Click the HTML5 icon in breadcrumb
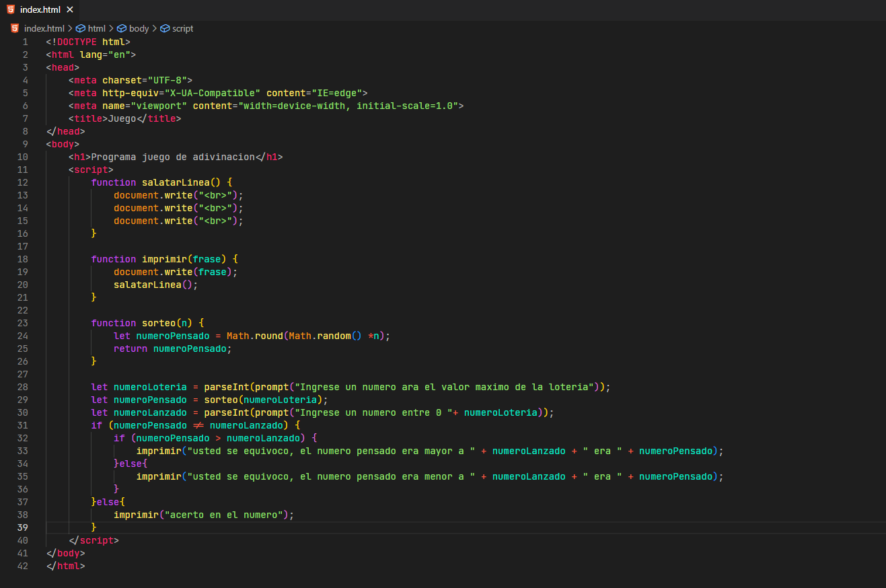This screenshot has height=588, width=886. (x=15, y=28)
